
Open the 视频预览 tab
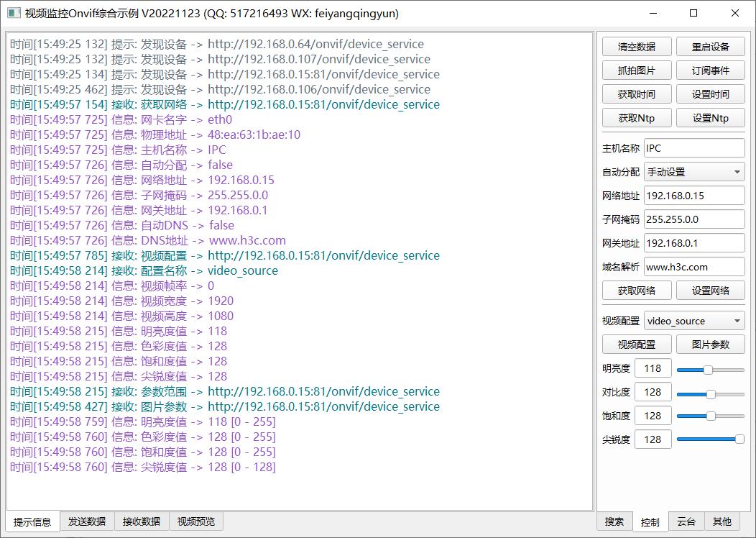click(196, 521)
